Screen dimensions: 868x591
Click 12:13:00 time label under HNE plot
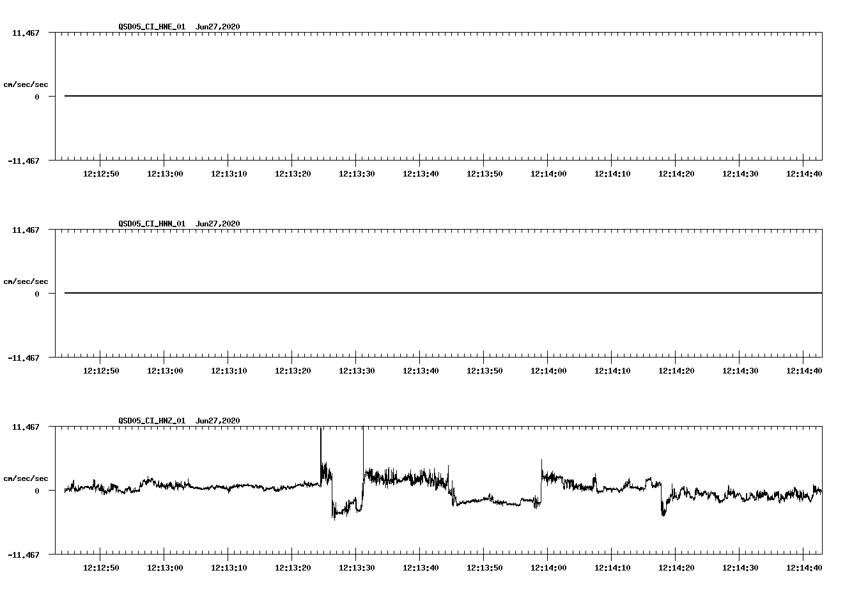[165, 174]
